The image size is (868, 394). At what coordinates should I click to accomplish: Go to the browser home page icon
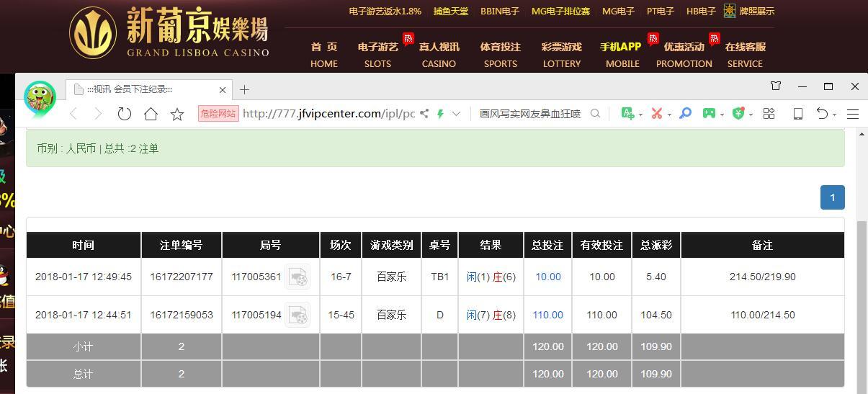(x=151, y=114)
